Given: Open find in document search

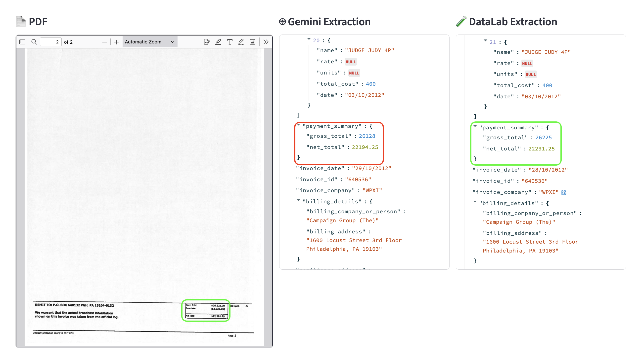Looking at the screenshot, I should tap(34, 42).
